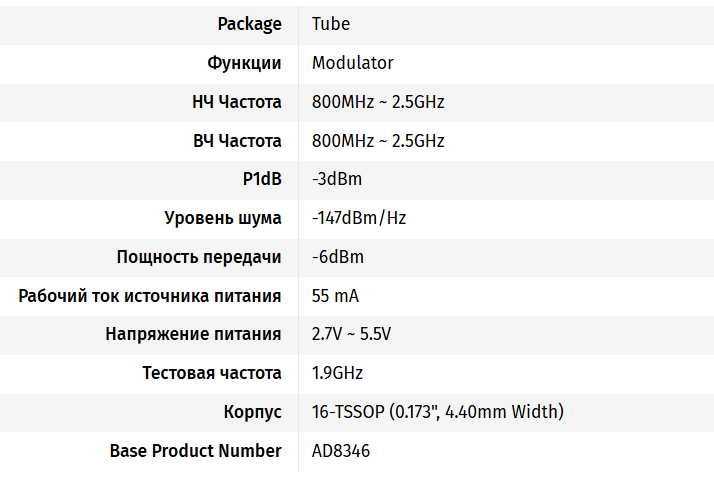
Task: Select the "Функции" label
Action: click(244, 63)
